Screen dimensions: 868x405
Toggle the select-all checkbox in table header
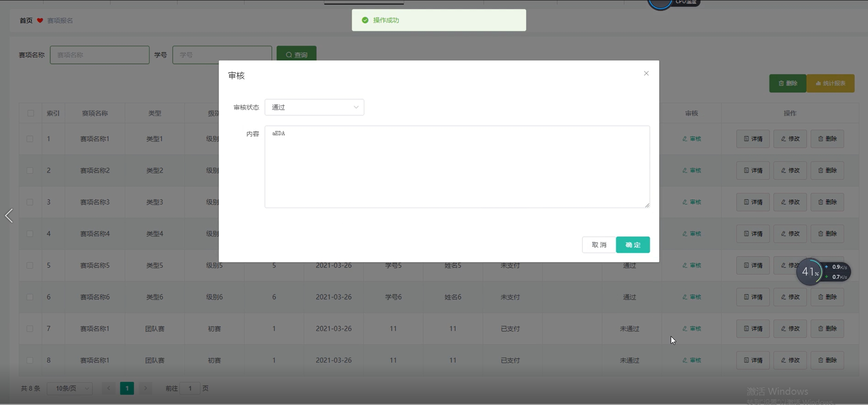tap(31, 113)
